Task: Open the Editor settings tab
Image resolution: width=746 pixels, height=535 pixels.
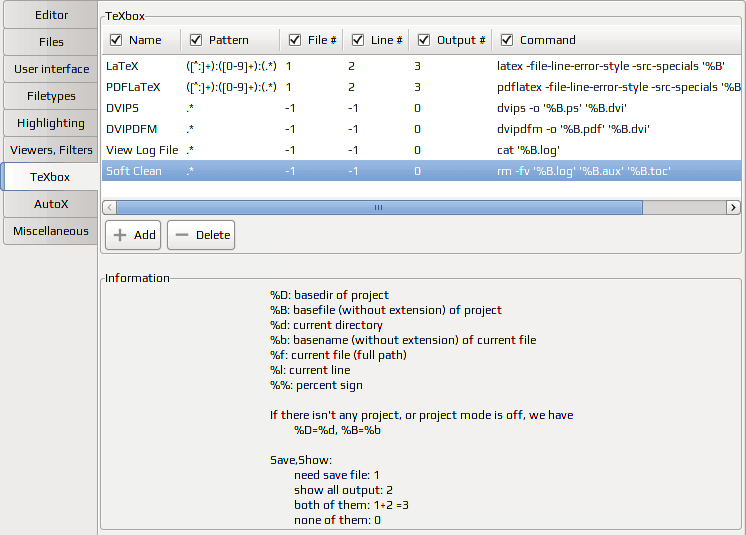Action: pos(51,15)
